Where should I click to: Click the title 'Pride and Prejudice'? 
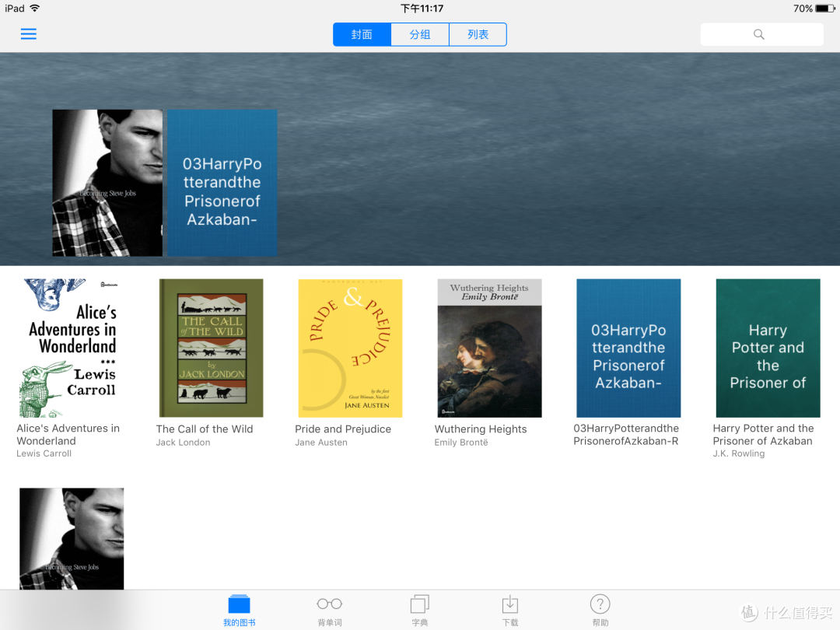[x=343, y=429]
